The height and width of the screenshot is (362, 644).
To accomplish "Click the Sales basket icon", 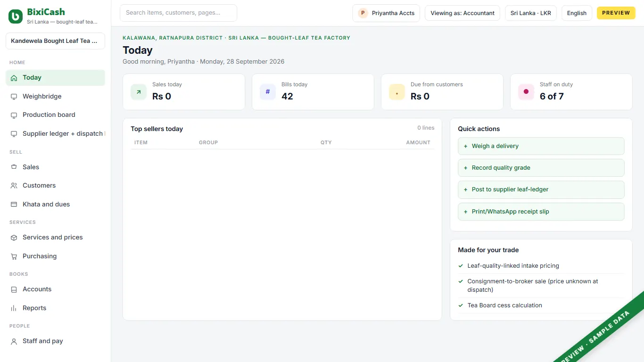I will (x=14, y=167).
